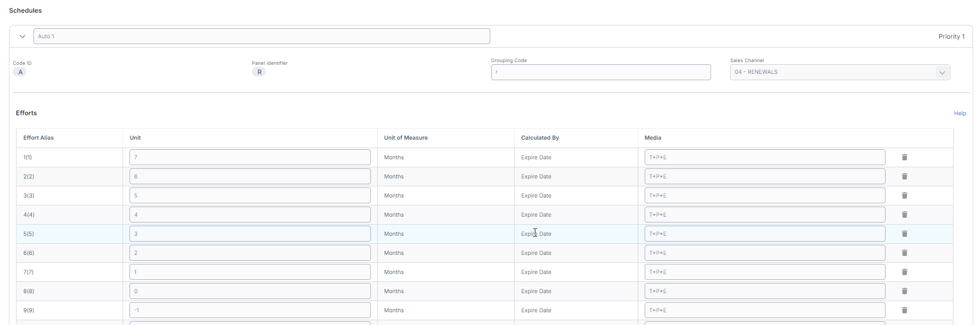Click the Auto 1 schedule name field
The height and width of the screenshot is (325, 980).
(x=261, y=37)
